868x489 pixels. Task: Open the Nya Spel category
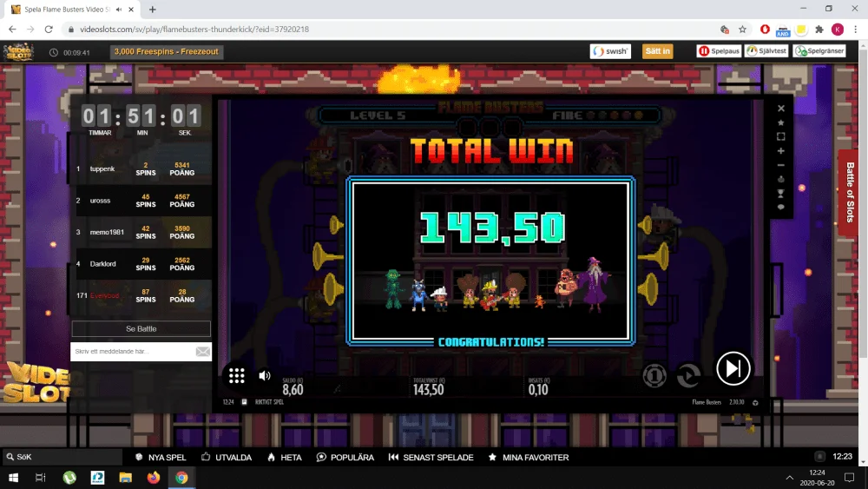[161, 458]
